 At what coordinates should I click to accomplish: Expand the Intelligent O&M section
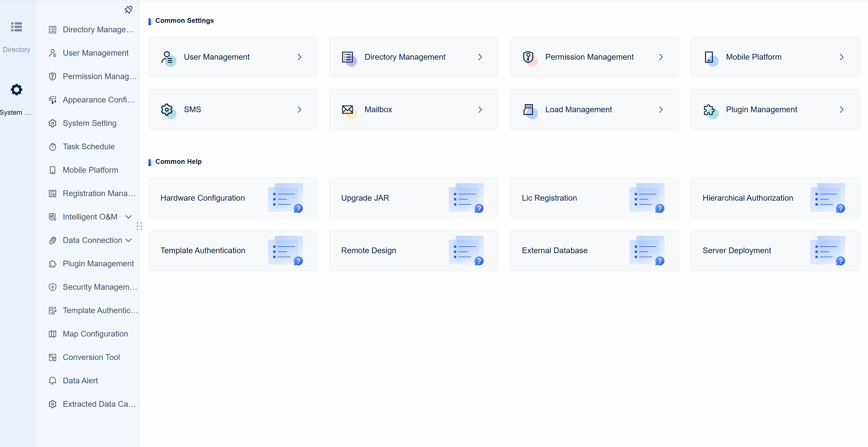128,217
